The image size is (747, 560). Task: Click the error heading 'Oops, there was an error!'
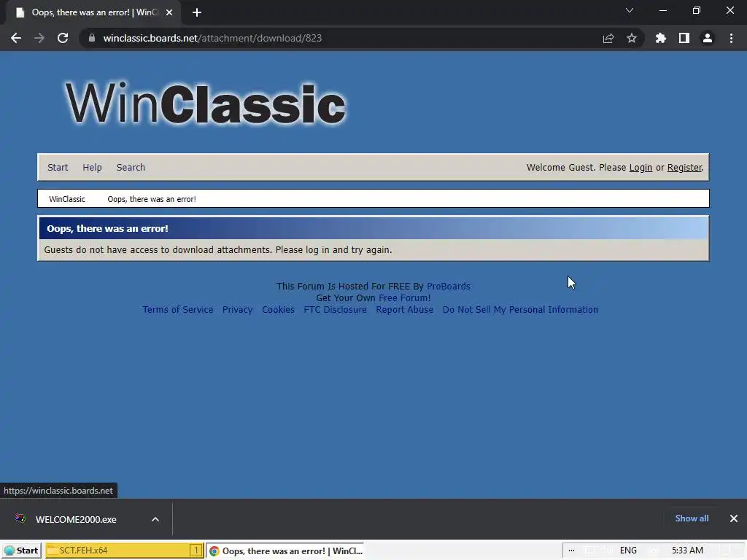click(108, 228)
